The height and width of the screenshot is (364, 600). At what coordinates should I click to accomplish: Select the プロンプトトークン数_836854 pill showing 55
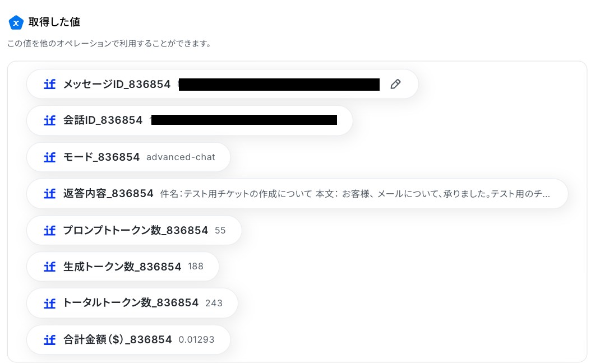click(x=134, y=230)
